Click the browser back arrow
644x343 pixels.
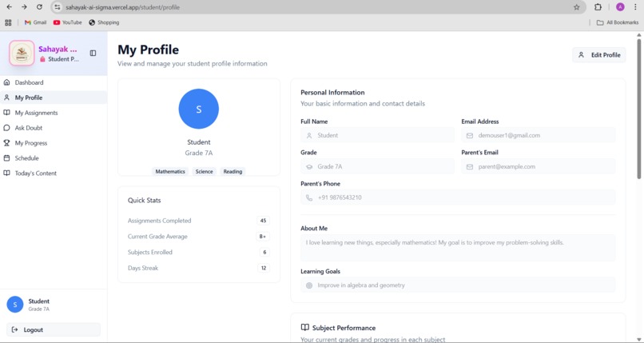click(x=9, y=7)
